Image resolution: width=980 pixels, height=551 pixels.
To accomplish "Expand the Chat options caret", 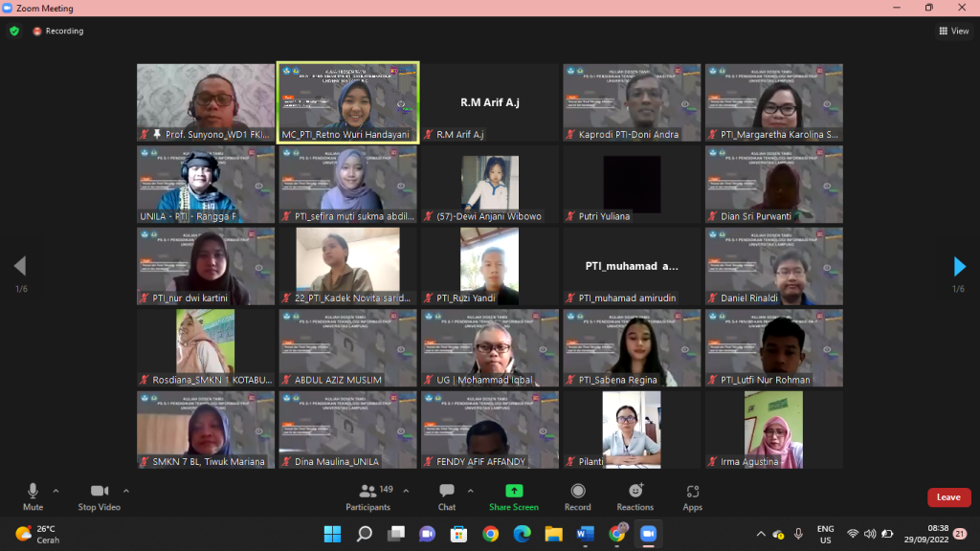I will tap(469, 491).
